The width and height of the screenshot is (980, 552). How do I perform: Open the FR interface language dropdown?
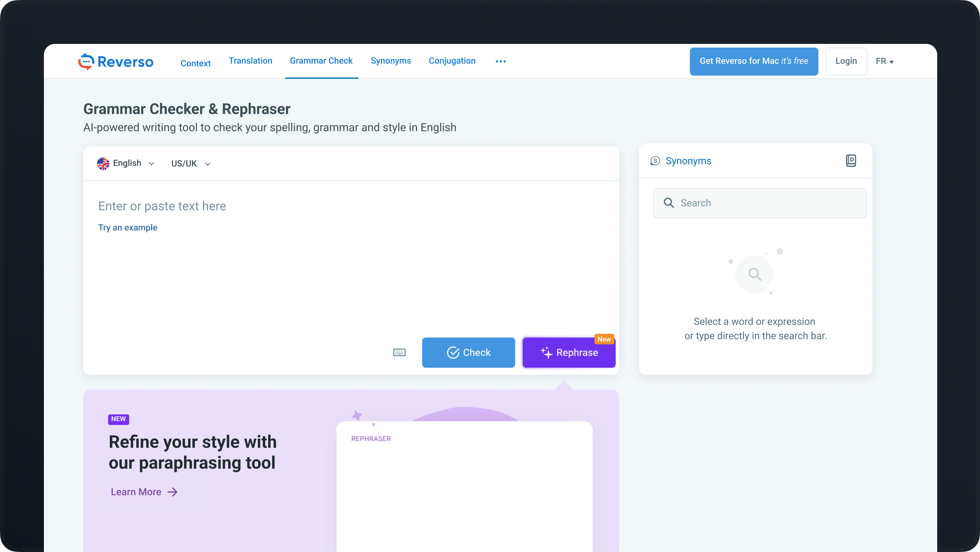[884, 61]
